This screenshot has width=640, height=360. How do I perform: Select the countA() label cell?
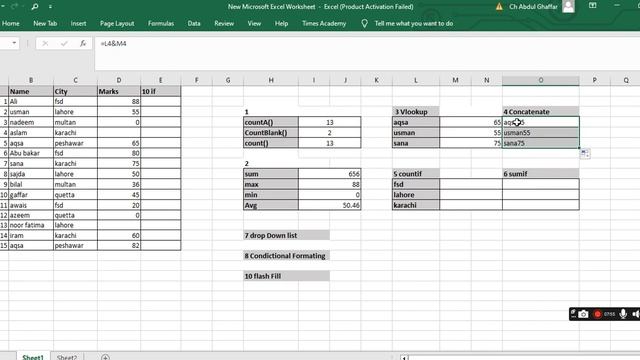271,122
